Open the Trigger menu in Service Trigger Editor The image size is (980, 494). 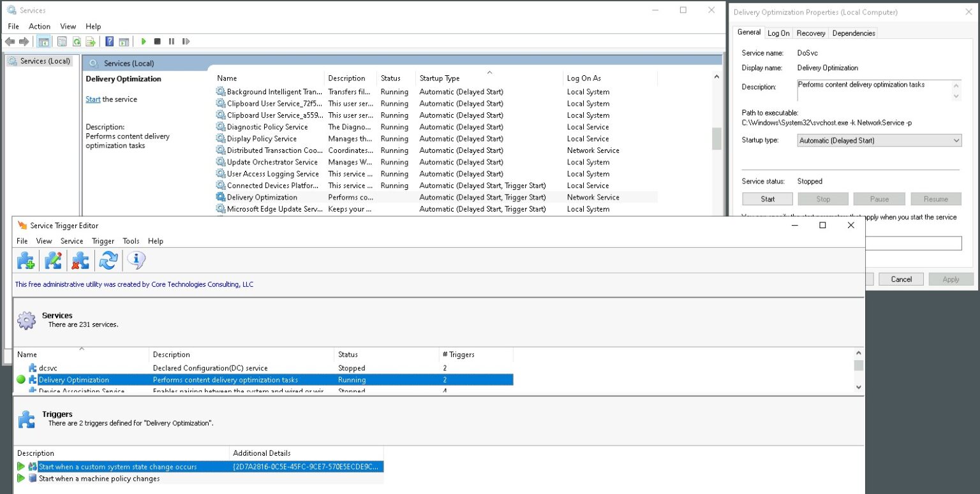pyautogui.click(x=103, y=241)
